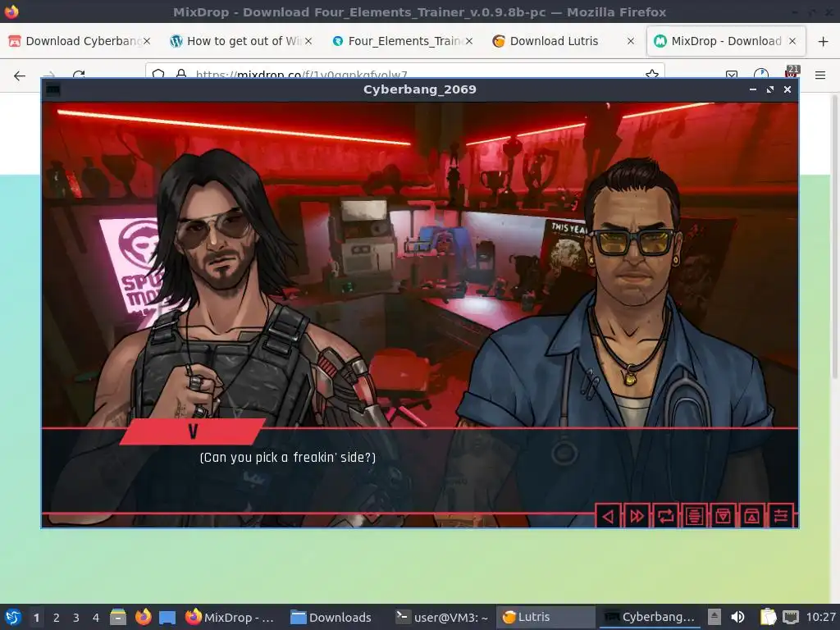Reload the Firefox page
The height and width of the screenshot is (630, 840).
click(x=79, y=75)
